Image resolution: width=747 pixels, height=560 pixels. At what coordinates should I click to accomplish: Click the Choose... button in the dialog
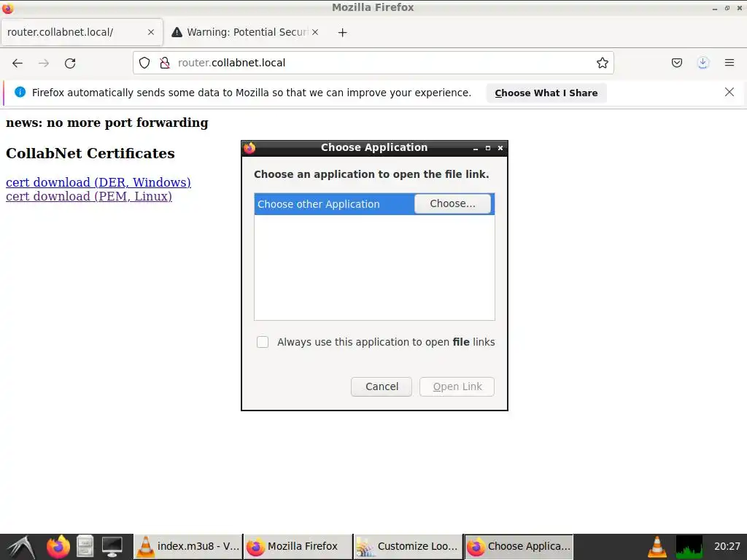click(x=452, y=204)
